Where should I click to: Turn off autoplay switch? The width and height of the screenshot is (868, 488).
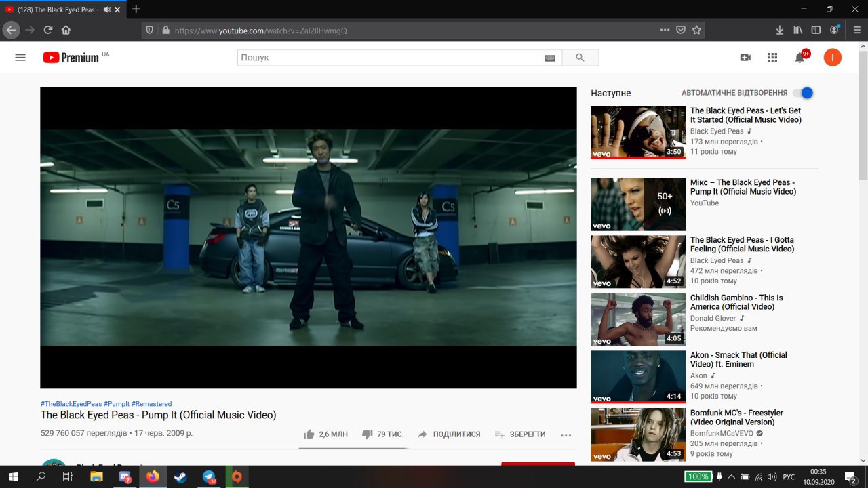coord(804,93)
